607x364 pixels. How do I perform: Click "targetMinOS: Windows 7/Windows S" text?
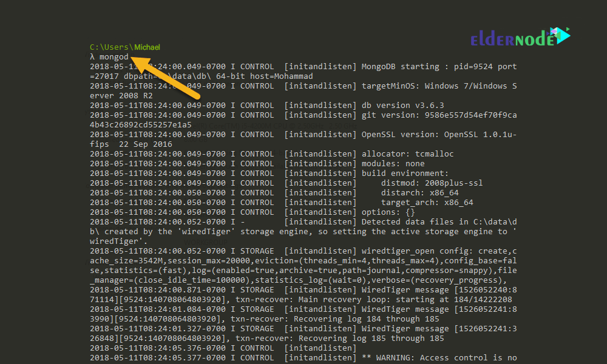click(439, 86)
